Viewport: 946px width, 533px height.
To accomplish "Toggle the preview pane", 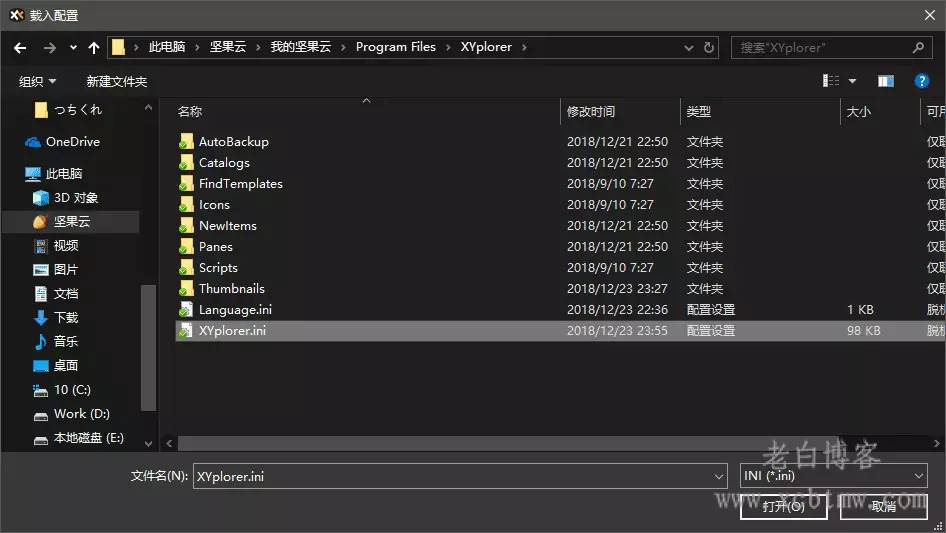I will 886,81.
